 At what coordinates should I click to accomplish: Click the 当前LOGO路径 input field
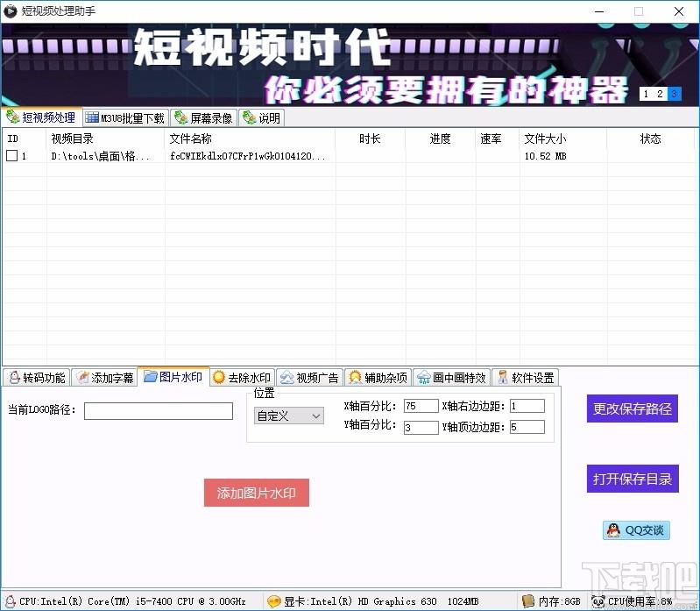[x=159, y=411]
